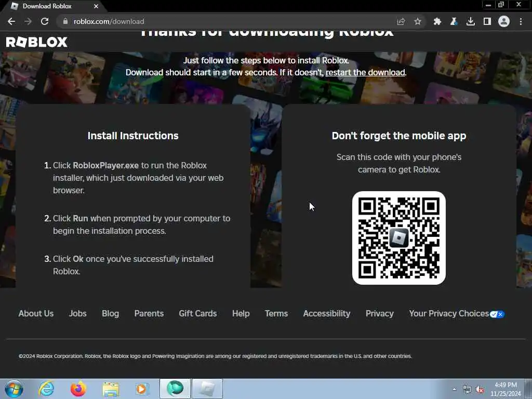Toggle the browser side panel
The width and height of the screenshot is (532, 399).
point(487,21)
